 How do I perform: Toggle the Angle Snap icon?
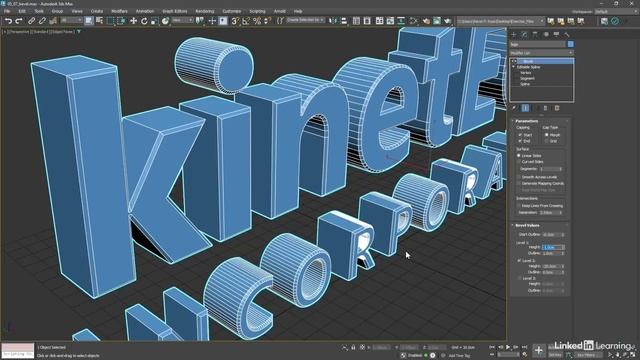pyautogui.click(x=246, y=21)
